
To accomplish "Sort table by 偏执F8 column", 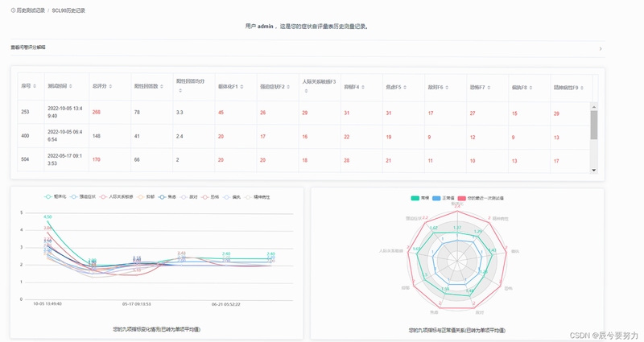I will tap(530, 88).
